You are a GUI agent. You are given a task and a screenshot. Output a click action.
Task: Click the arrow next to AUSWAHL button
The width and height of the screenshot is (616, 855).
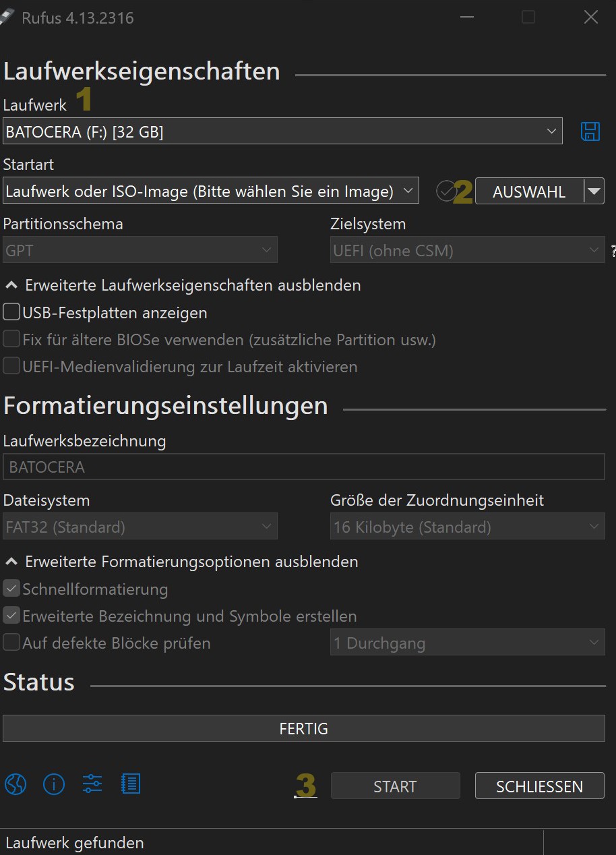(594, 191)
